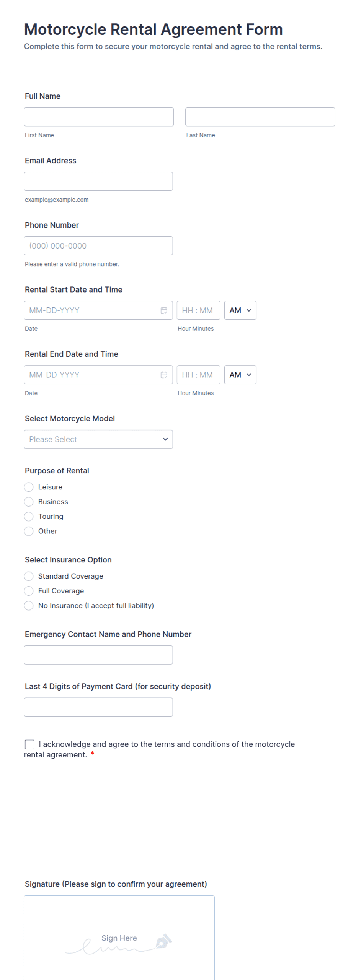The height and width of the screenshot is (980, 356).
Task: Click the Last Name input field
Action: [260, 117]
